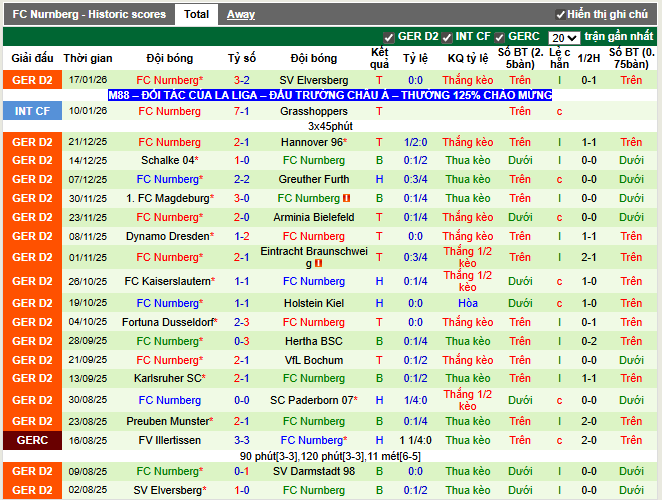Click the 0-1 score against SV Darmstadt 98
Screen dimensions: 662x500
pyautogui.click(x=241, y=471)
